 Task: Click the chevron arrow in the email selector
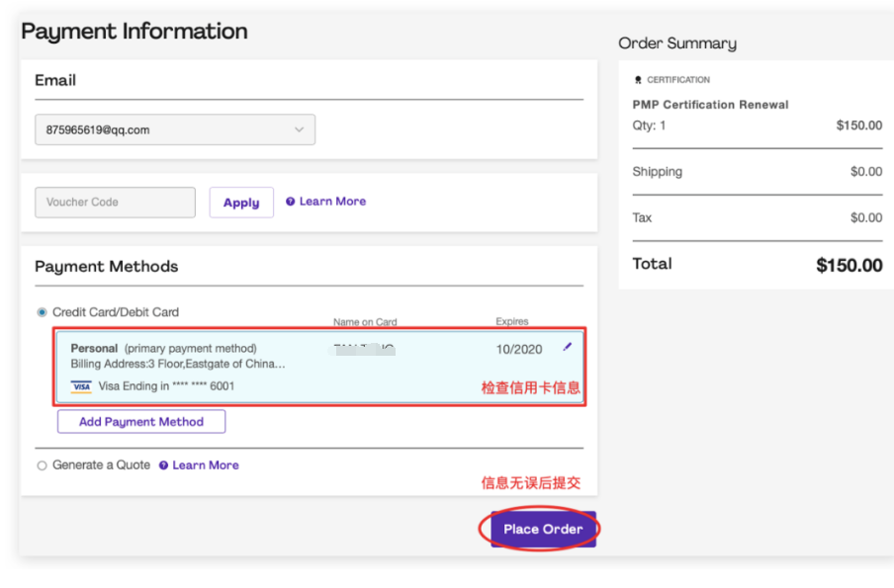point(299,129)
